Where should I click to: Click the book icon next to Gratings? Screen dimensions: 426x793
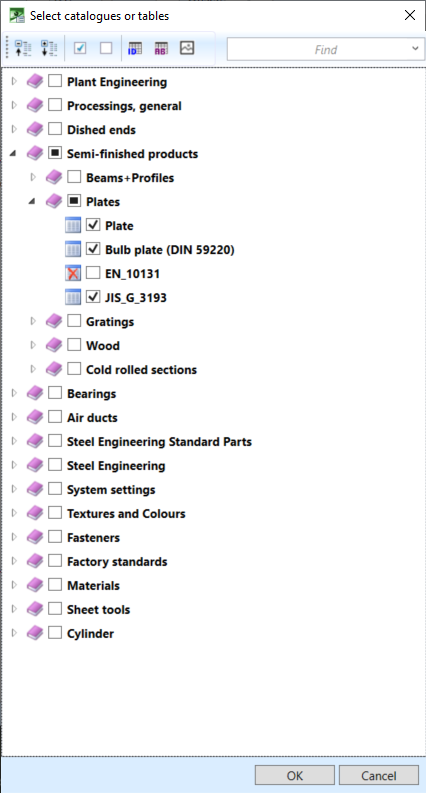pos(54,321)
